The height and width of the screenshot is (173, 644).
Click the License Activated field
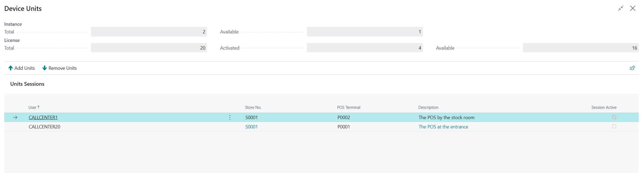[x=364, y=48]
